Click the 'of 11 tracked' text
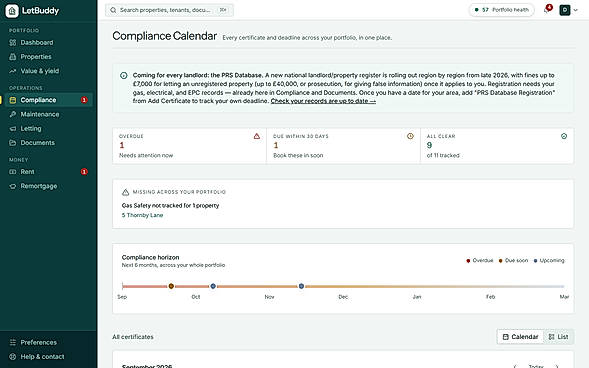The width and height of the screenshot is (589, 368). coord(443,155)
